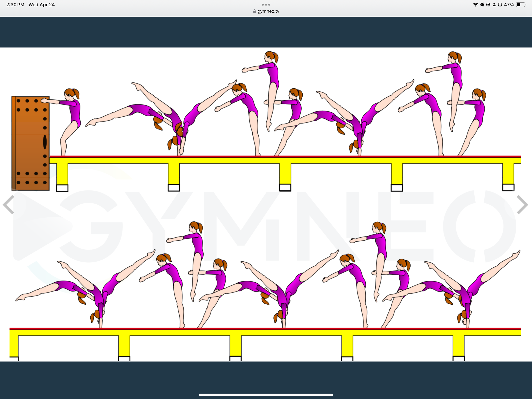The height and width of the screenshot is (399, 532).
Task: Advance to next image with right chevron
Action: point(522,205)
